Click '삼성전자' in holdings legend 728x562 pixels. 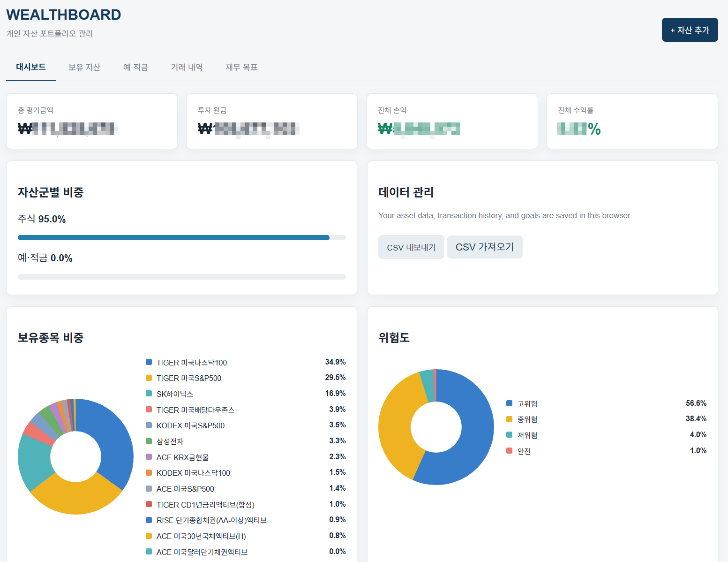170,441
